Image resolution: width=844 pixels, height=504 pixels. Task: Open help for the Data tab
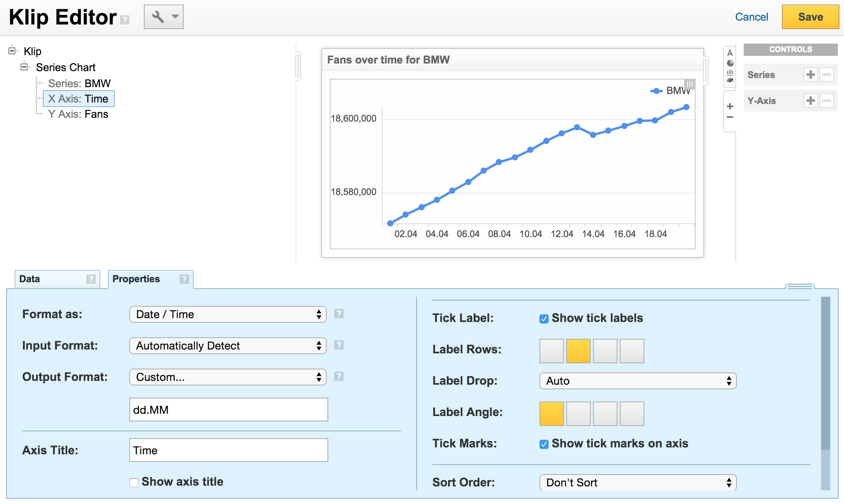coord(91,279)
